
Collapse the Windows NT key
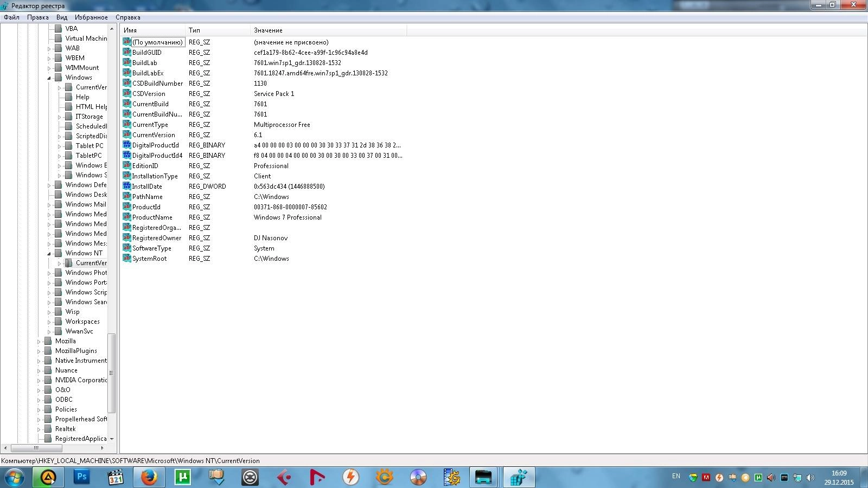(49, 254)
